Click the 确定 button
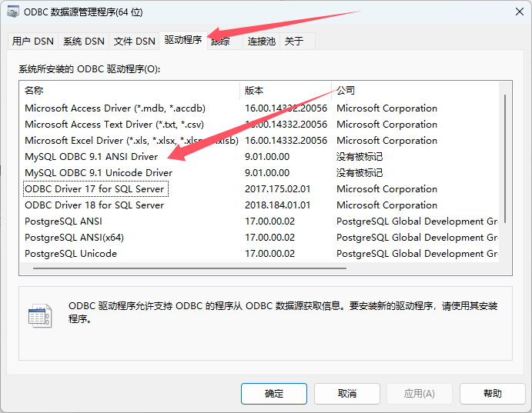Image resolution: width=532 pixels, height=413 pixels. coord(274,394)
